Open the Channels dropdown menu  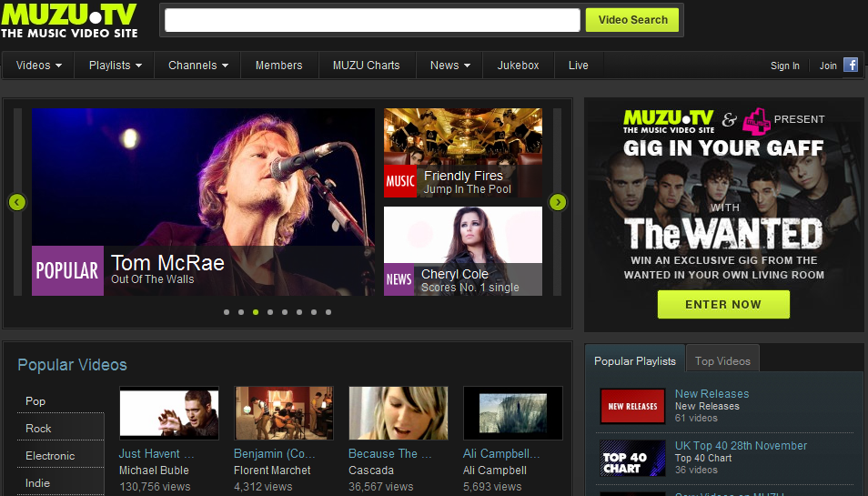pyautogui.click(x=197, y=66)
